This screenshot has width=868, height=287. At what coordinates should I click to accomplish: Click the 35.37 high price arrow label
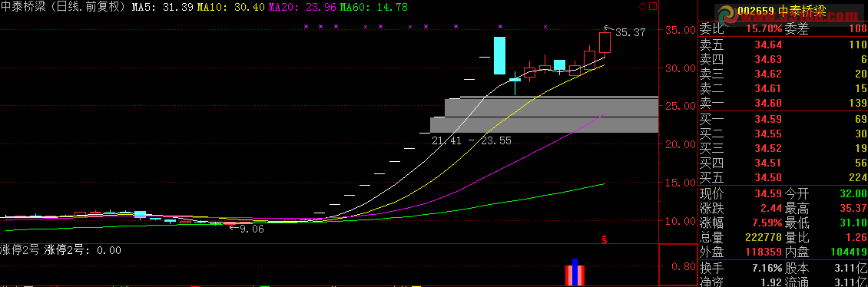[x=624, y=31]
